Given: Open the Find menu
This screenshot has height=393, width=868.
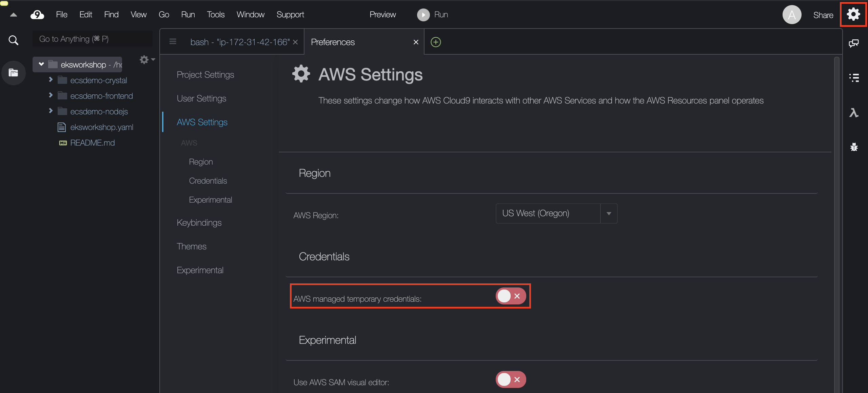Looking at the screenshot, I should pos(111,15).
